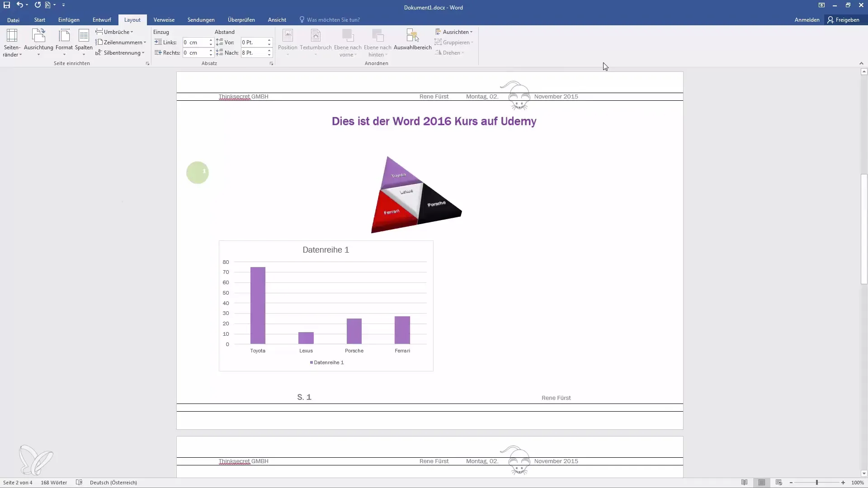Open the Format page size menu
Viewport: 868px width, 488px height.
(x=64, y=43)
